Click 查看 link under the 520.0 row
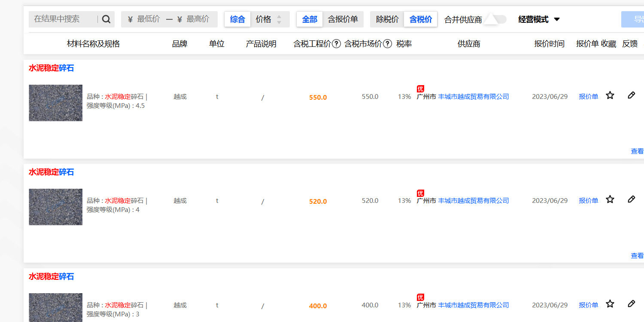This screenshot has width=644, height=322. coord(637,256)
